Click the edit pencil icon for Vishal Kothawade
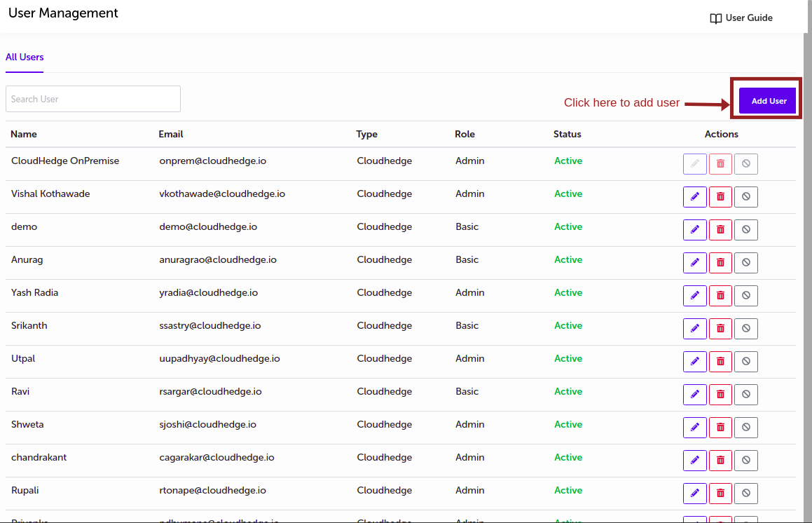Viewport: 812px width, 523px height. coord(694,197)
